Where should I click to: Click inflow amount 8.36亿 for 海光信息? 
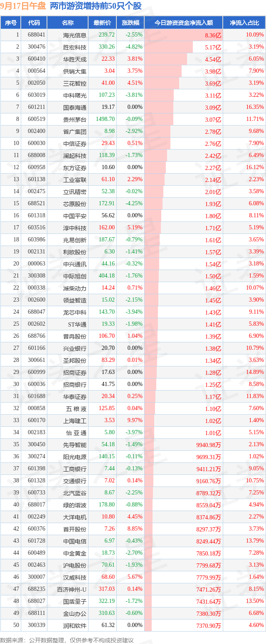click(x=213, y=36)
